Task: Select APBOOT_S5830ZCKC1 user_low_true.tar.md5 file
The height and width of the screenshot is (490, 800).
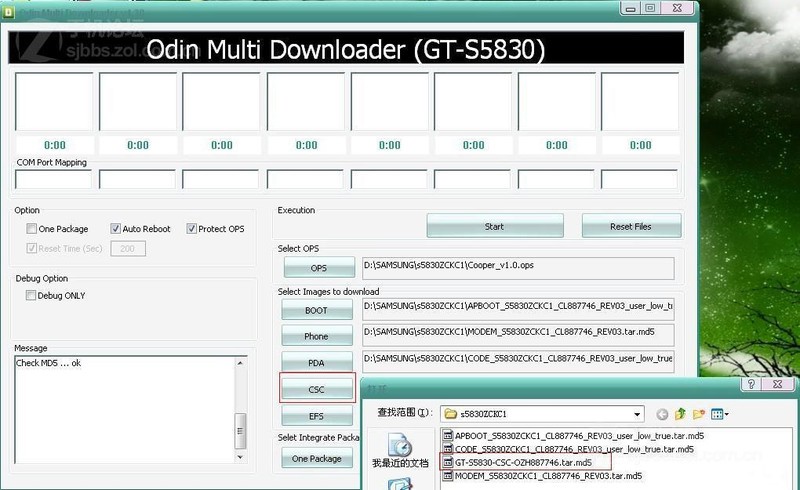Action: [x=579, y=436]
